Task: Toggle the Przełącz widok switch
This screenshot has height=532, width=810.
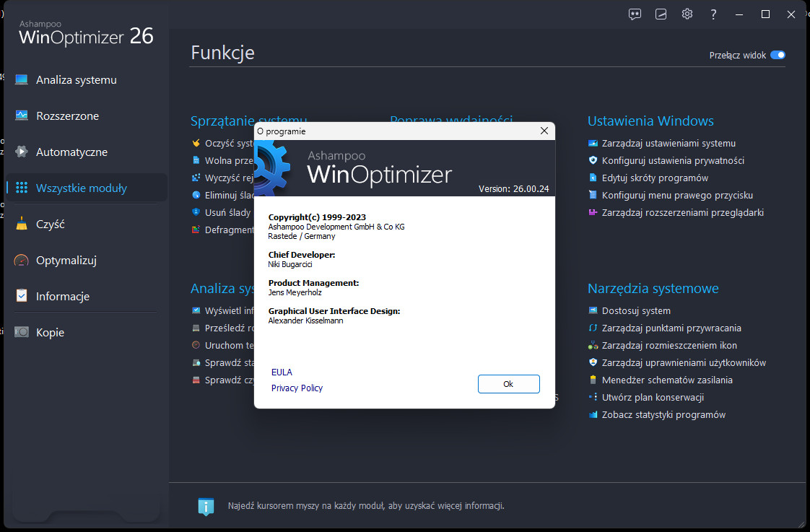Action: pyautogui.click(x=778, y=55)
